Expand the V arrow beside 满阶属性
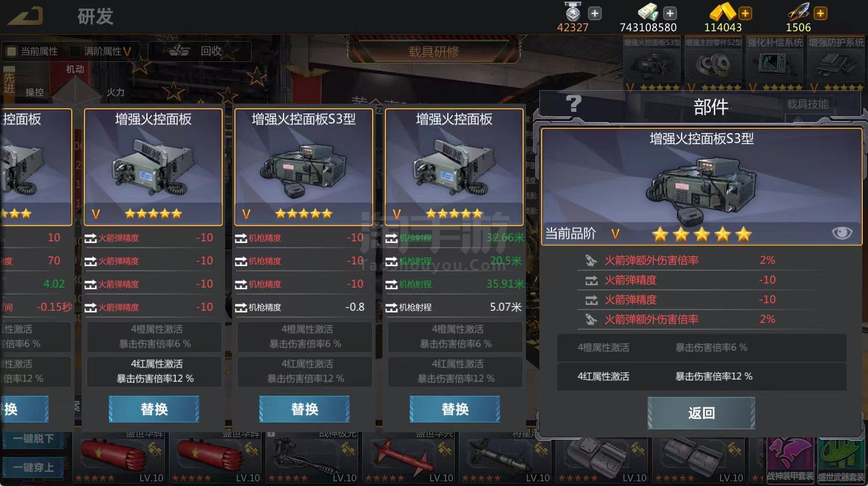Screen dimensions: 868x486 click(x=127, y=51)
